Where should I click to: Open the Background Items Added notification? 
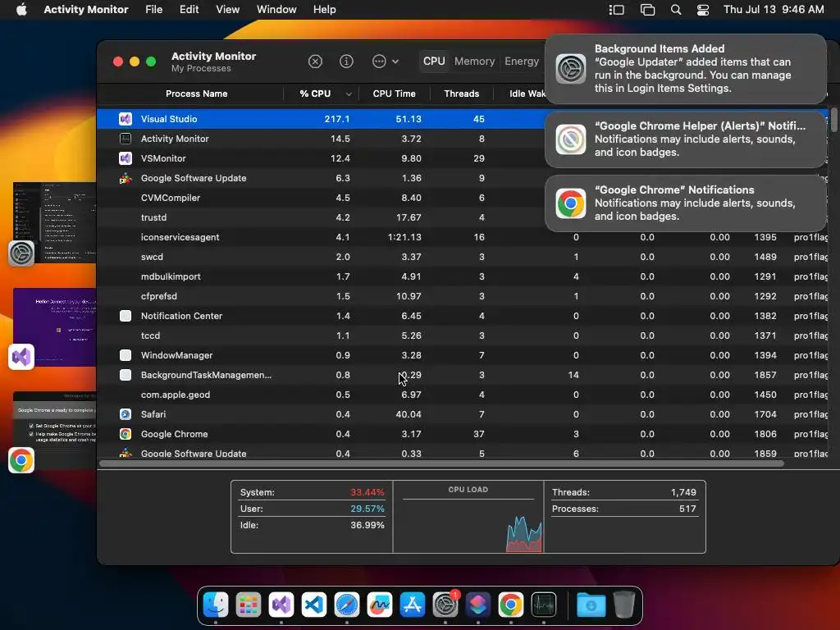click(686, 69)
